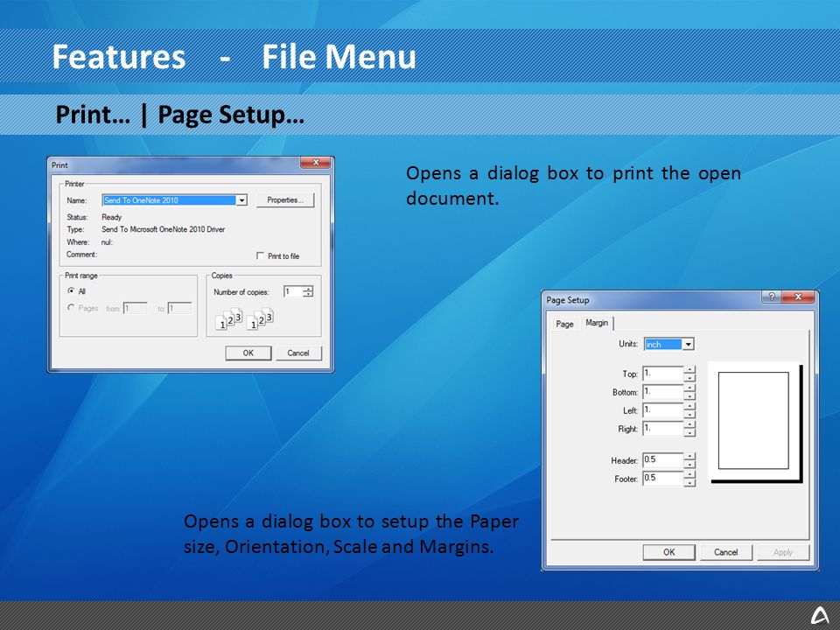840x630 pixels.
Task: Click the Top margin input field
Action: point(663,374)
